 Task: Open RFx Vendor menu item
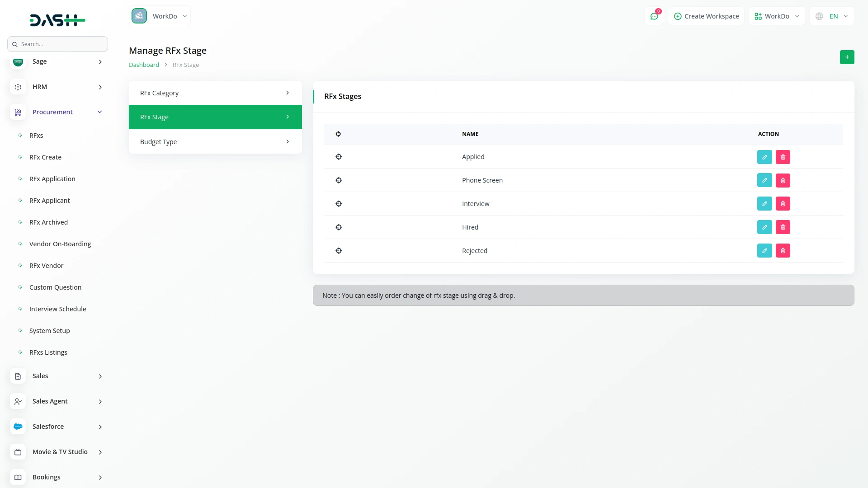point(47,266)
